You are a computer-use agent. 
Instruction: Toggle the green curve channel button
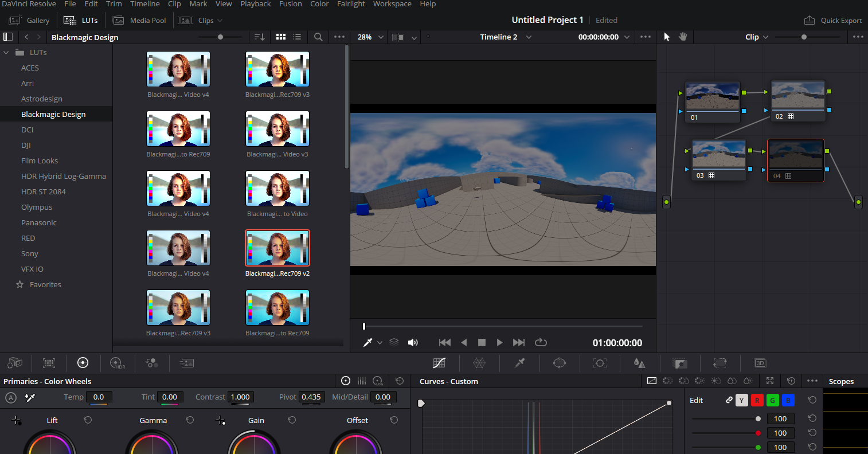[x=773, y=400]
